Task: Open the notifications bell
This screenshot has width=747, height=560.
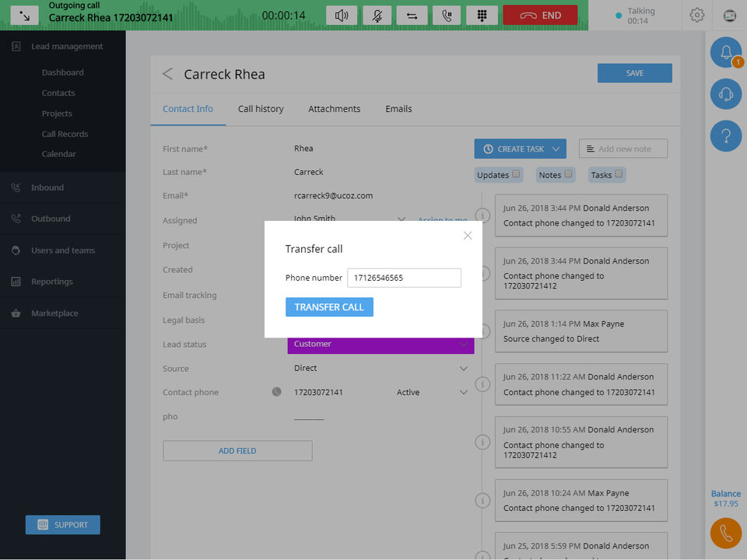Action: point(725,52)
